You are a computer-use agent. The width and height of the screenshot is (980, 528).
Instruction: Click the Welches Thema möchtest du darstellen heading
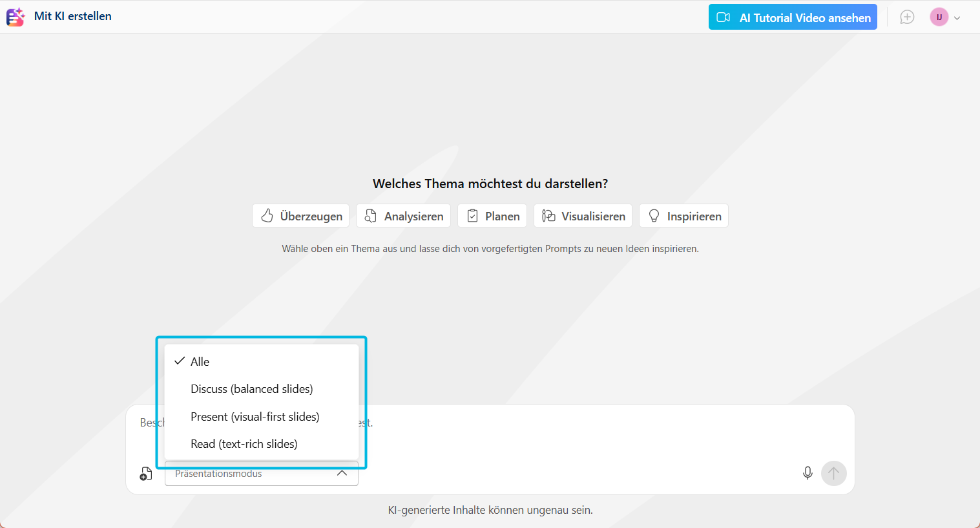(x=490, y=184)
